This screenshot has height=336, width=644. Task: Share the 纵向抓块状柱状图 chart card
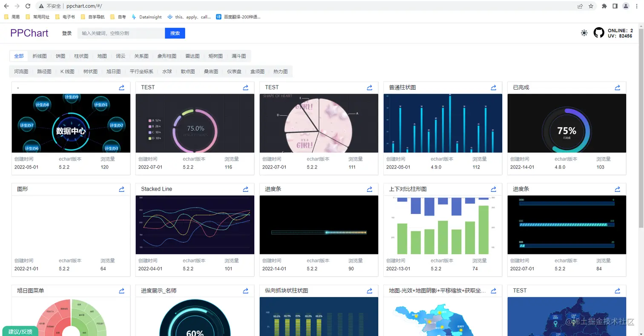coord(369,291)
